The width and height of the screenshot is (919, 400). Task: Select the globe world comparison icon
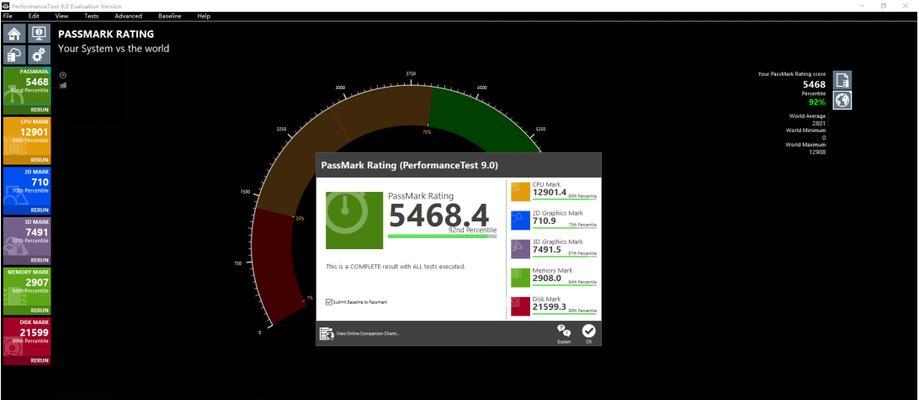tap(842, 100)
